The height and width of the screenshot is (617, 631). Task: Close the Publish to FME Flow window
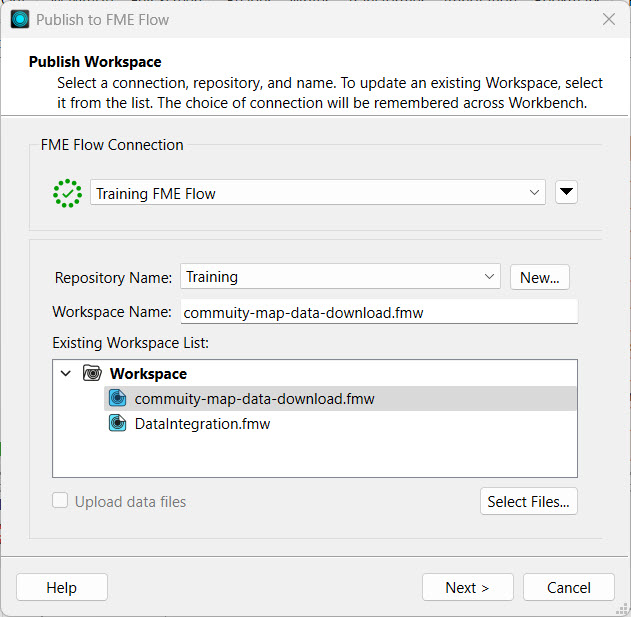608,19
